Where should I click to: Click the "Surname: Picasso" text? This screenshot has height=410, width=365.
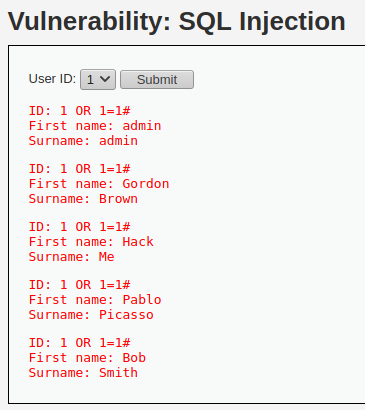click(x=91, y=315)
